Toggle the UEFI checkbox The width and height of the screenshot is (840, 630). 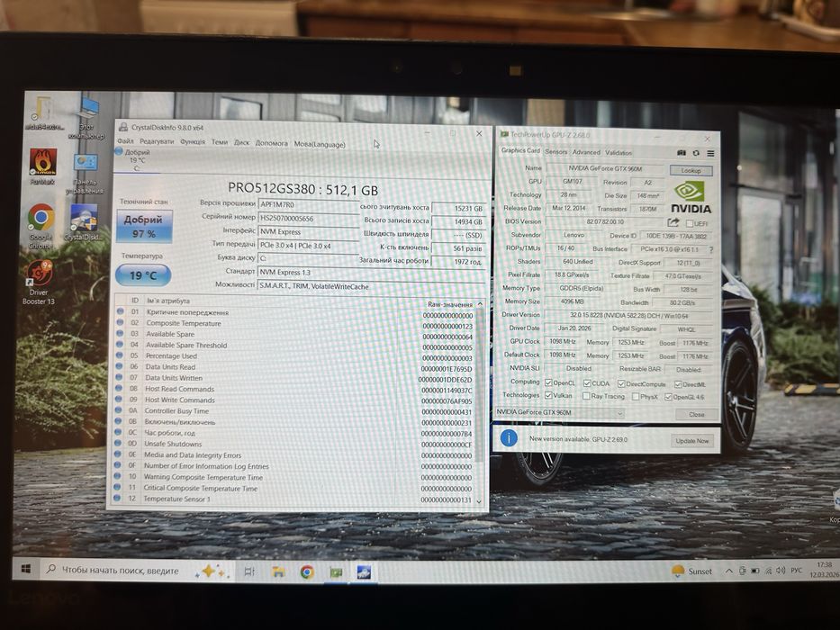pyautogui.click(x=690, y=223)
